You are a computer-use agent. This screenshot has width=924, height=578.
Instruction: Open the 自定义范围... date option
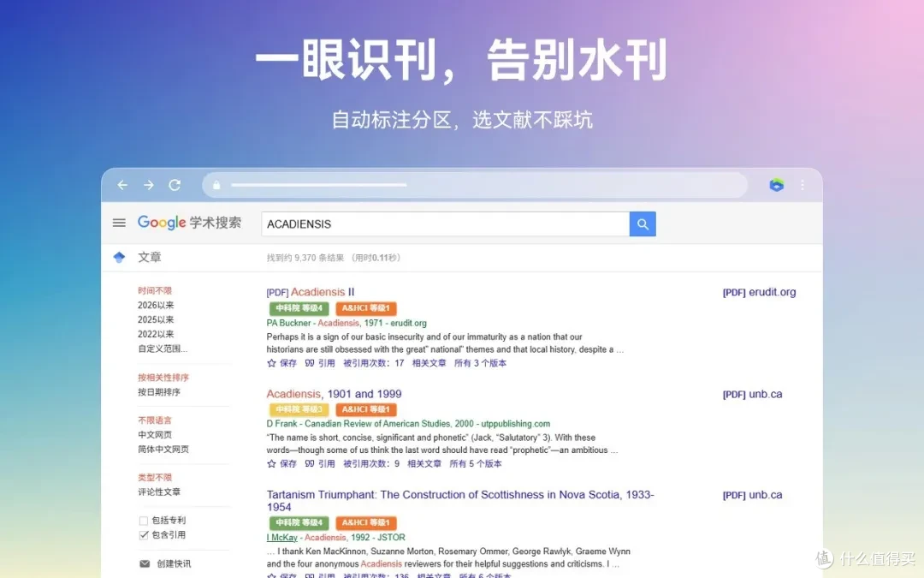163,349
